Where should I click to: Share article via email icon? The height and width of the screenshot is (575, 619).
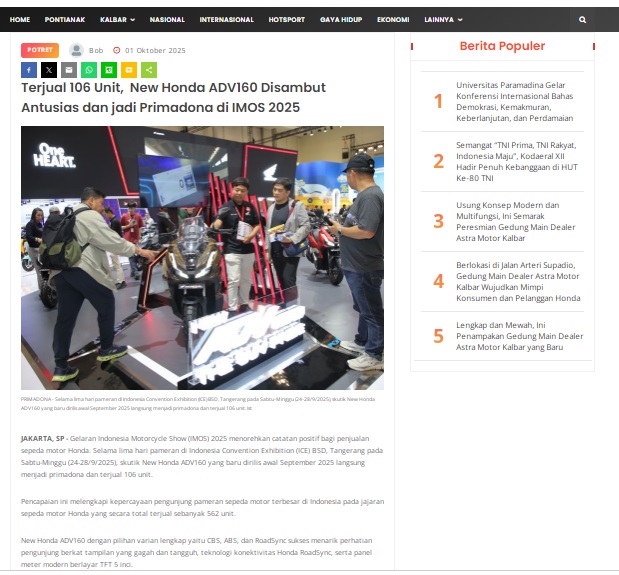point(69,70)
